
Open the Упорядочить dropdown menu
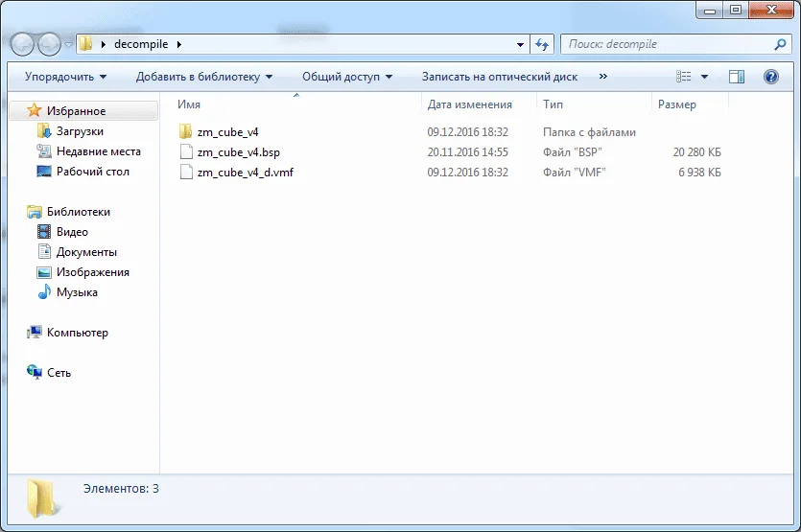tap(65, 77)
